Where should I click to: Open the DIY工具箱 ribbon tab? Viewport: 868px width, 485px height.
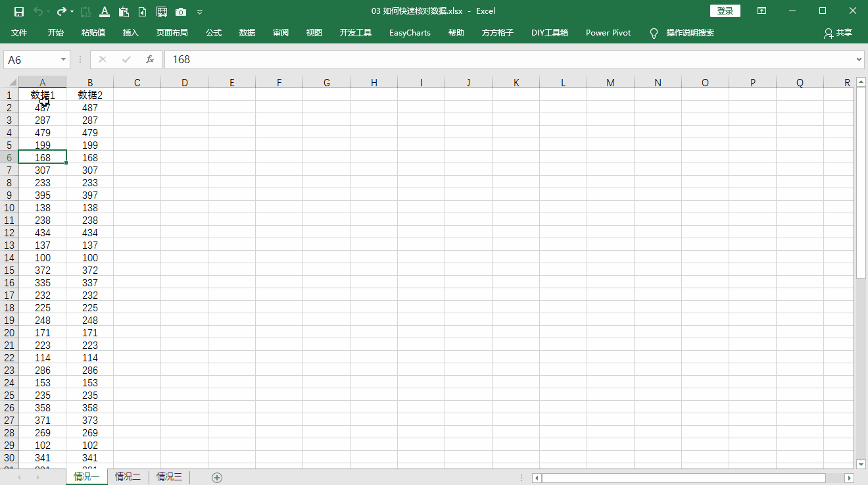[x=550, y=33]
